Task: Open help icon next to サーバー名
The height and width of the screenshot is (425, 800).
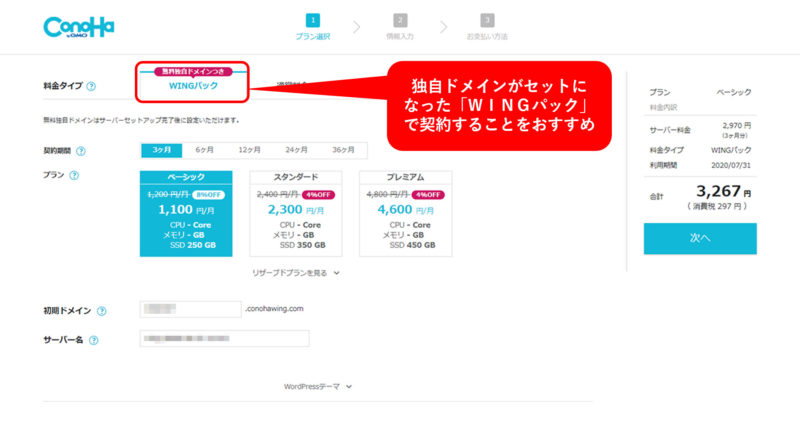Action: [93, 340]
